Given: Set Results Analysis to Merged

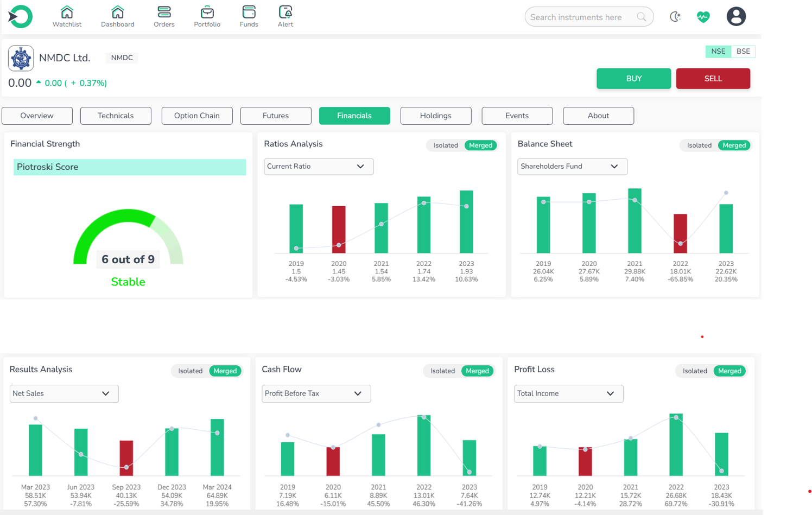Looking at the screenshot, I should point(225,371).
